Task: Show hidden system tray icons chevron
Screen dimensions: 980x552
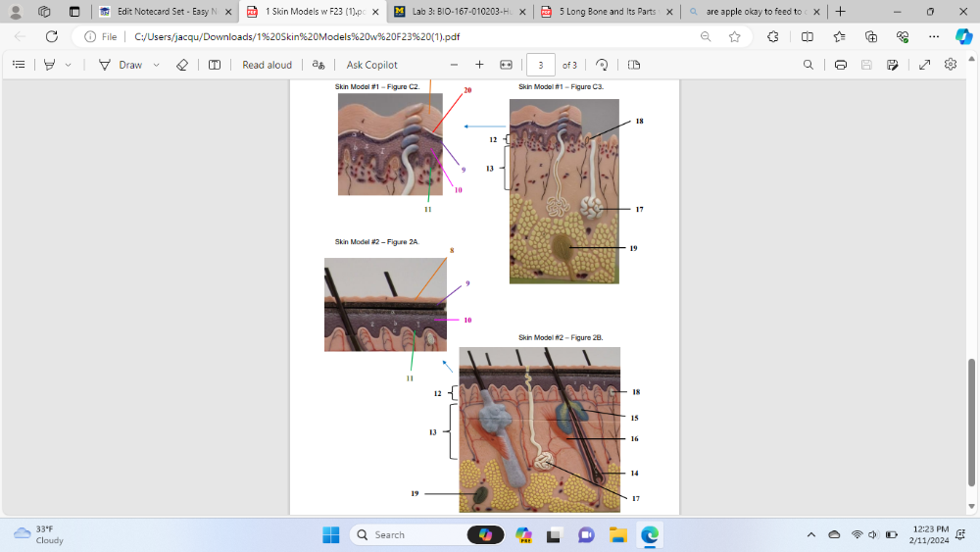Action: tap(810, 534)
